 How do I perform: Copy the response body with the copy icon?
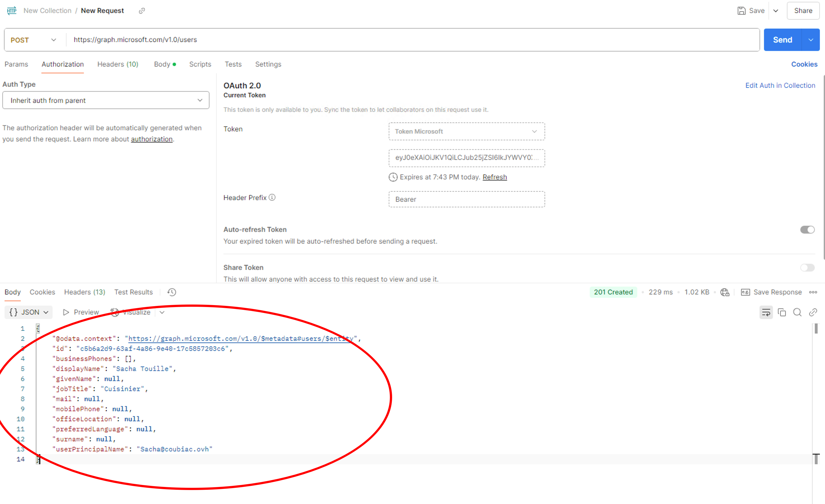point(781,312)
